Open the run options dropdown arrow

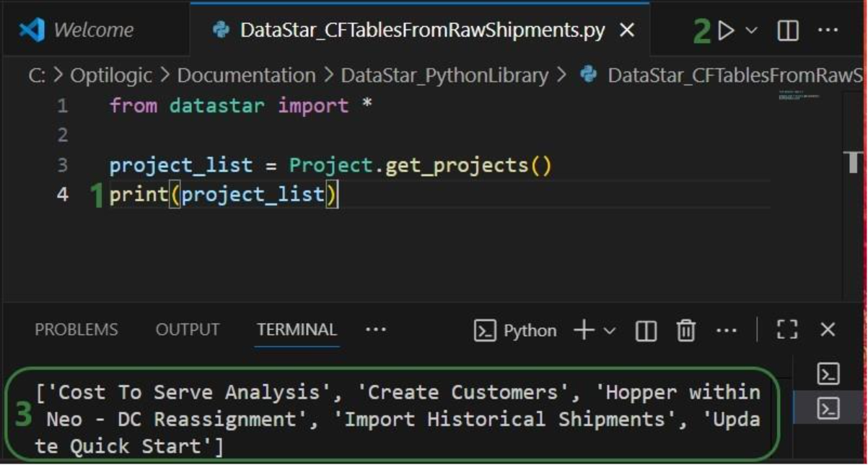point(751,30)
